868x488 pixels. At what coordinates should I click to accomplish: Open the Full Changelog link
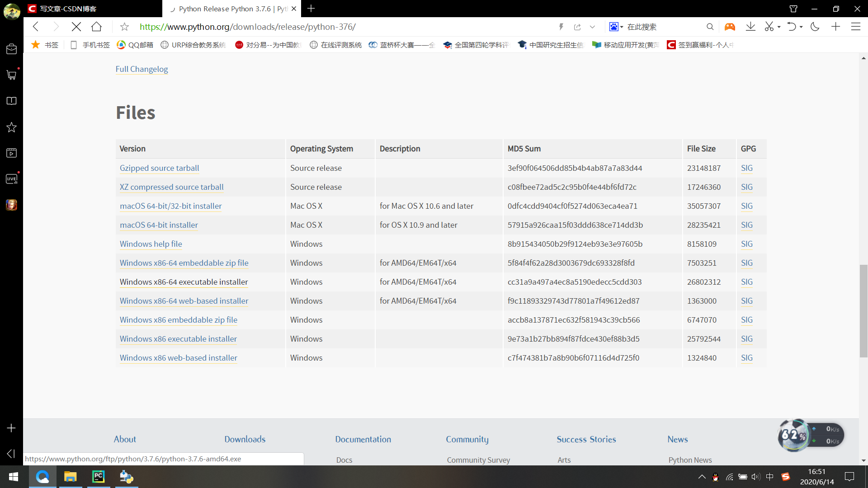click(x=142, y=69)
